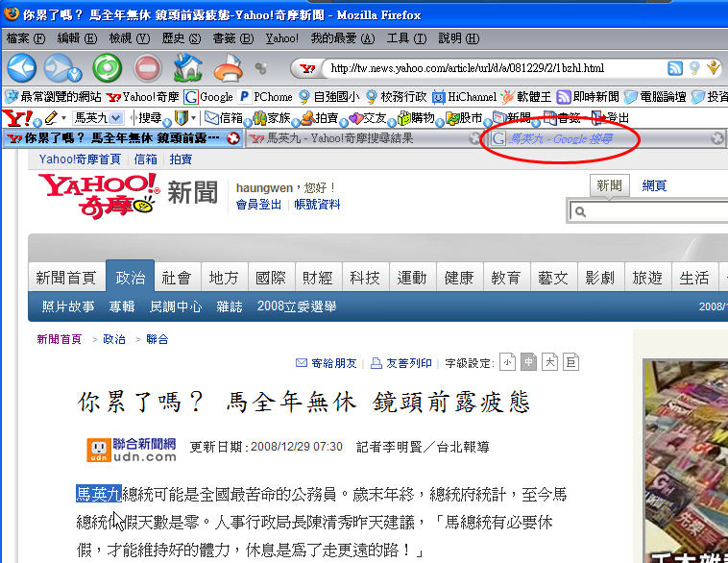This screenshot has height=563, width=728.
Task: Set font size to 小 (small)
Action: 507,362
